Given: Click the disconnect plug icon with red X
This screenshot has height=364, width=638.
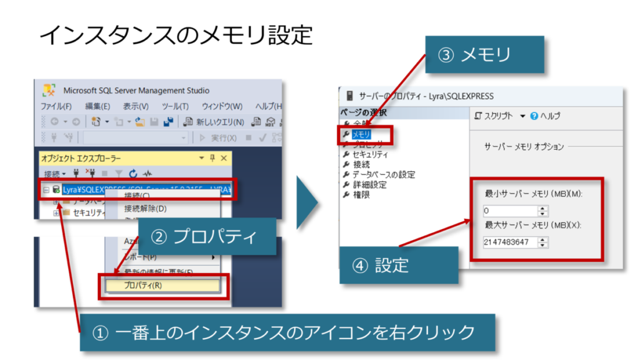Looking at the screenshot, I should click(90, 174).
